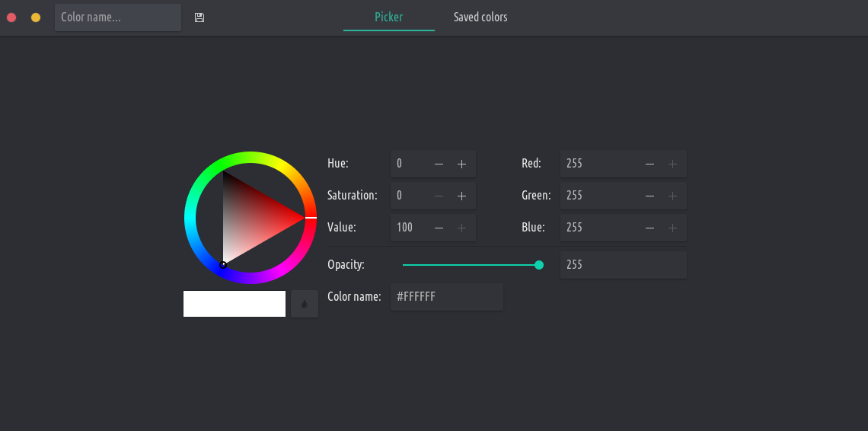Increase Hue with the plus button
The image size is (868, 431).
click(x=461, y=164)
